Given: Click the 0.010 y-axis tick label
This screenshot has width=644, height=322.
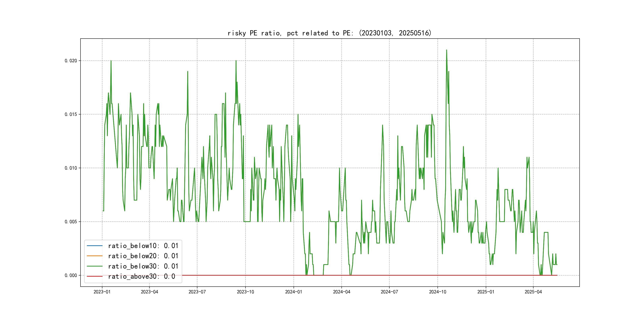Looking at the screenshot, I should tap(71, 168).
